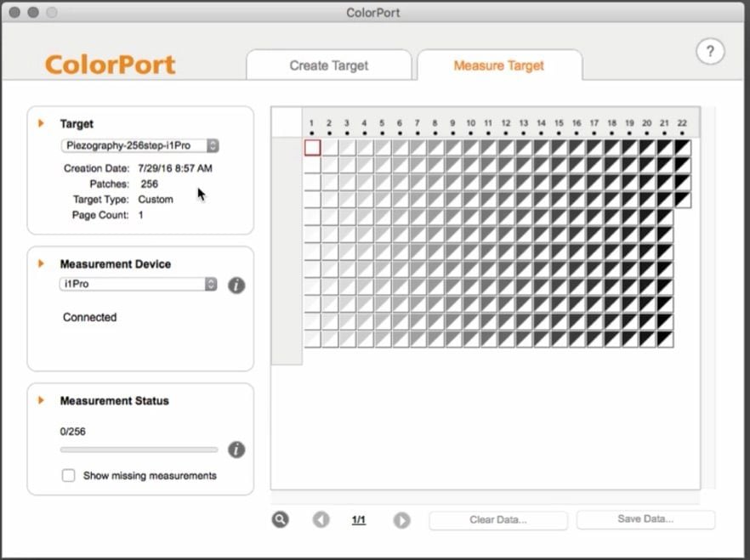Click the ColorPort logo
The width and height of the screenshot is (750, 560).
tap(111, 65)
